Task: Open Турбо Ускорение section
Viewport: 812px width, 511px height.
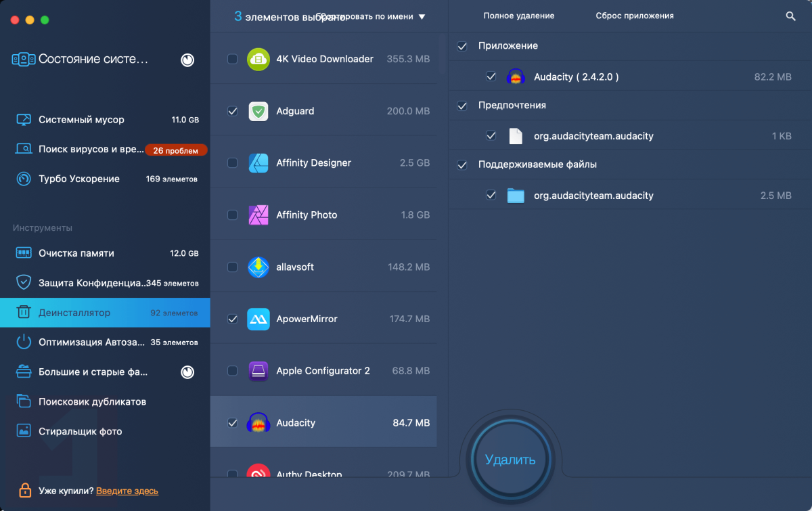Action: coord(105,179)
